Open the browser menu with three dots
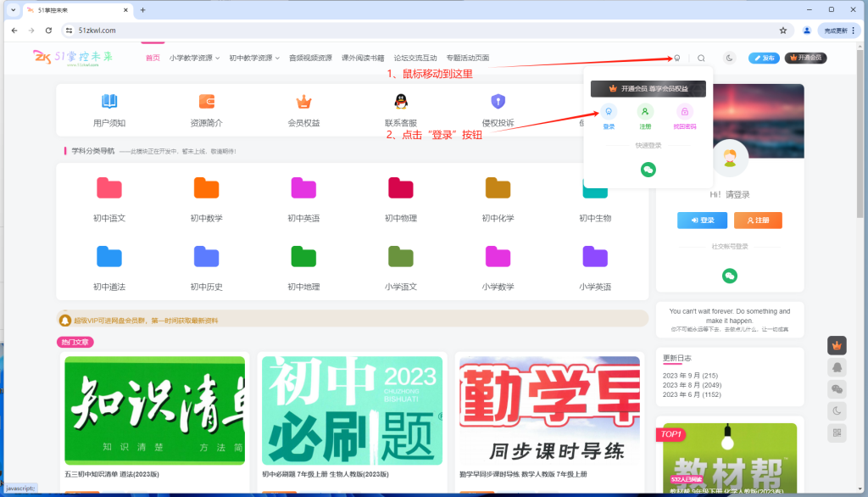This screenshot has width=868, height=497. tap(852, 30)
